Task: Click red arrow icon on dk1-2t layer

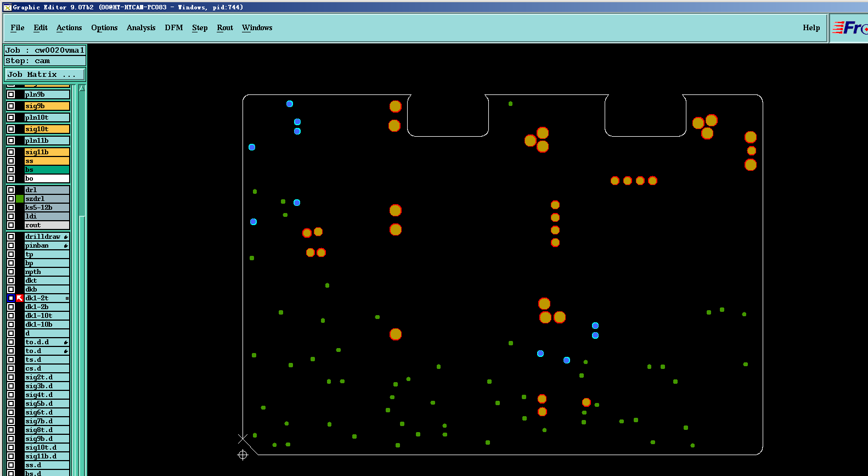Action: 20,298
